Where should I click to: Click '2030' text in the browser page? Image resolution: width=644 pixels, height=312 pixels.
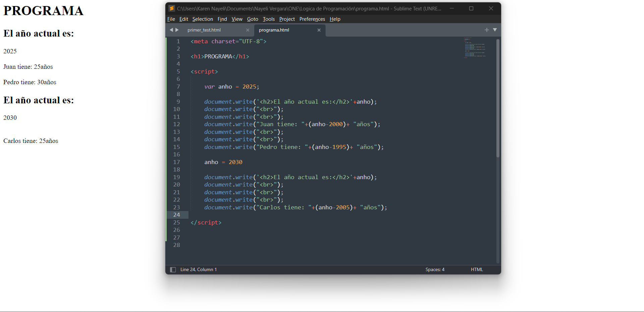[10, 118]
